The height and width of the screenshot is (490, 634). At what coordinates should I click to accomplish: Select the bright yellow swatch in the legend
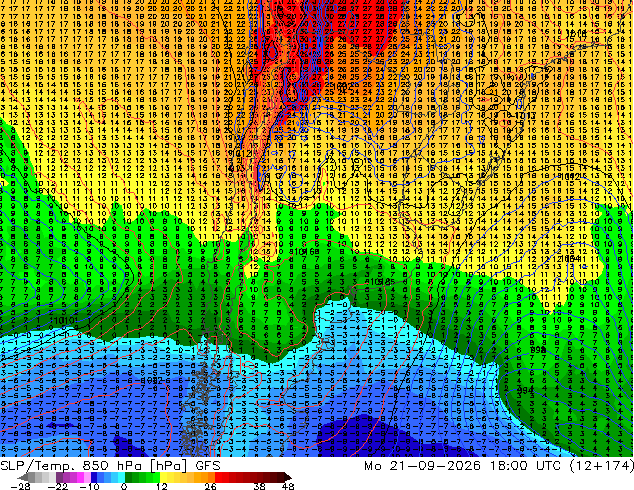pos(163,477)
